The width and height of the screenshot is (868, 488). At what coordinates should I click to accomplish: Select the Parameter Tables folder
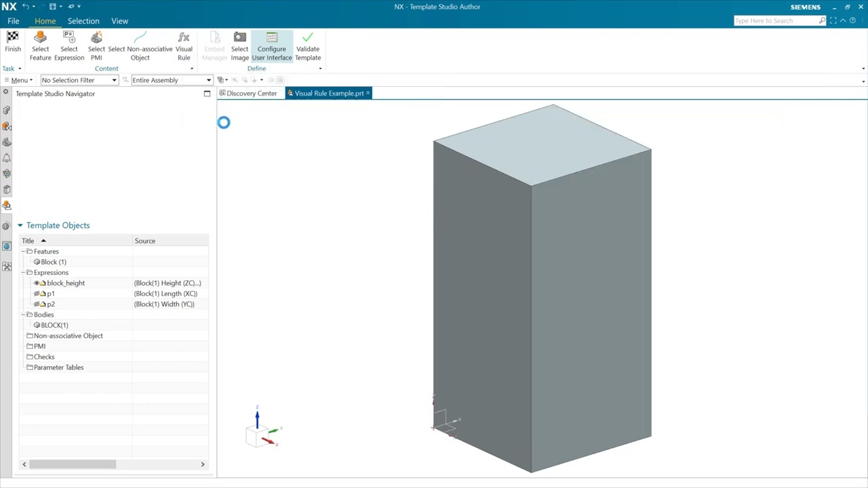coord(55,367)
